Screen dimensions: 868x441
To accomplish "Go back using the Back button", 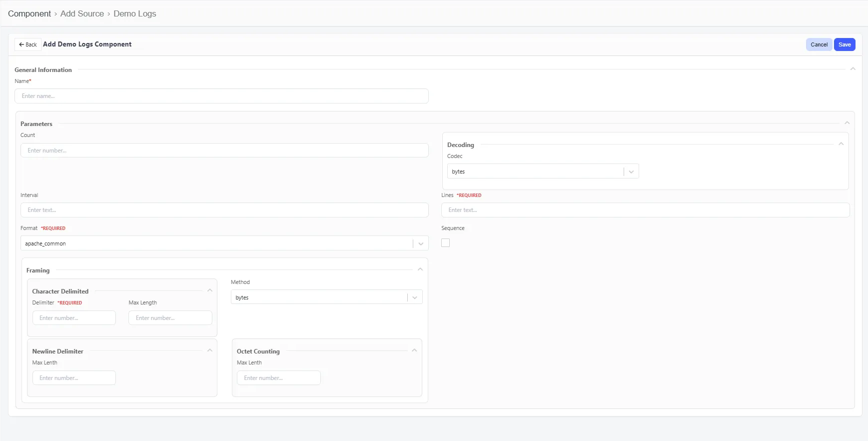I will 28,44.
